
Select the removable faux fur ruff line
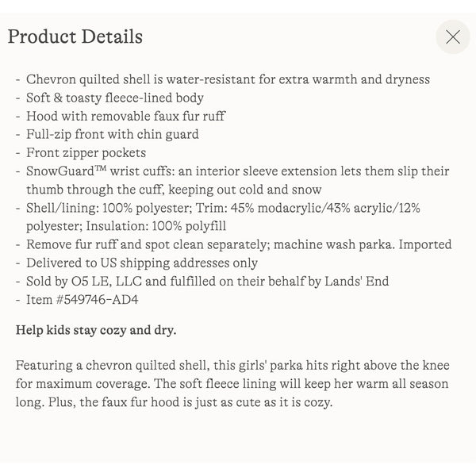tap(125, 117)
